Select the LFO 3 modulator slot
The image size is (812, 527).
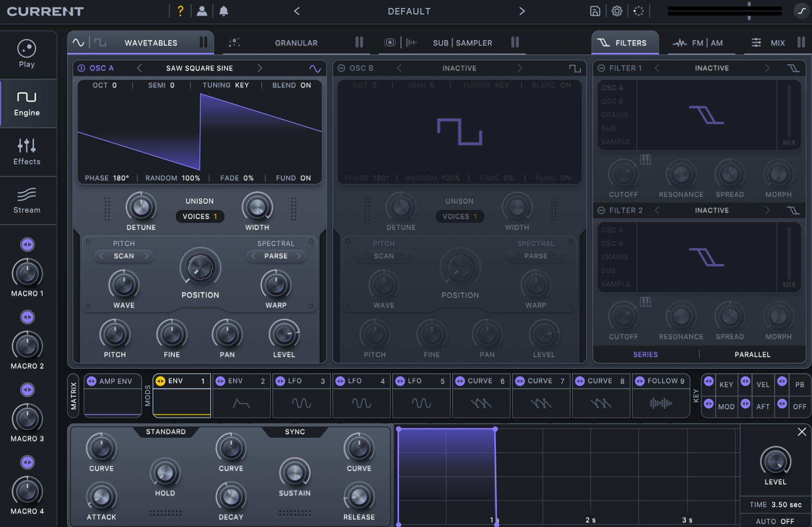click(x=301, y=395)
